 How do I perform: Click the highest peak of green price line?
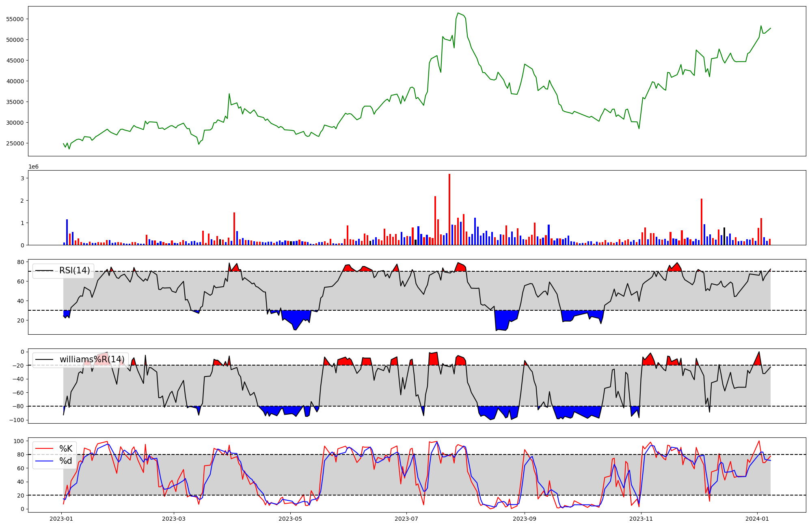click(x=458, y=13)
